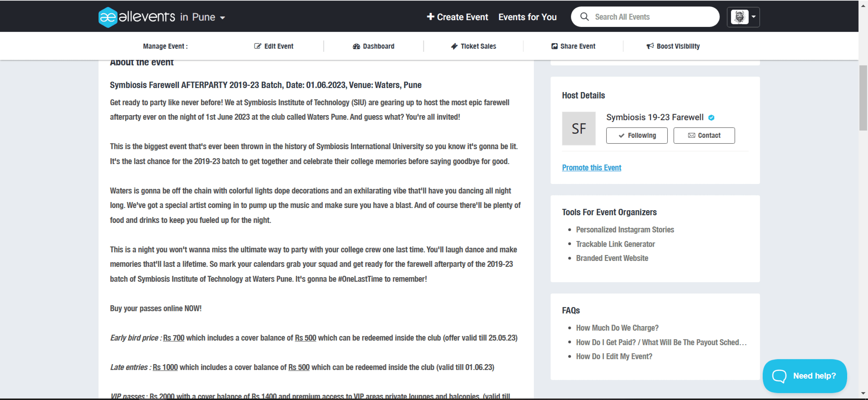Open the Edit Event tab

pos(274,46)
